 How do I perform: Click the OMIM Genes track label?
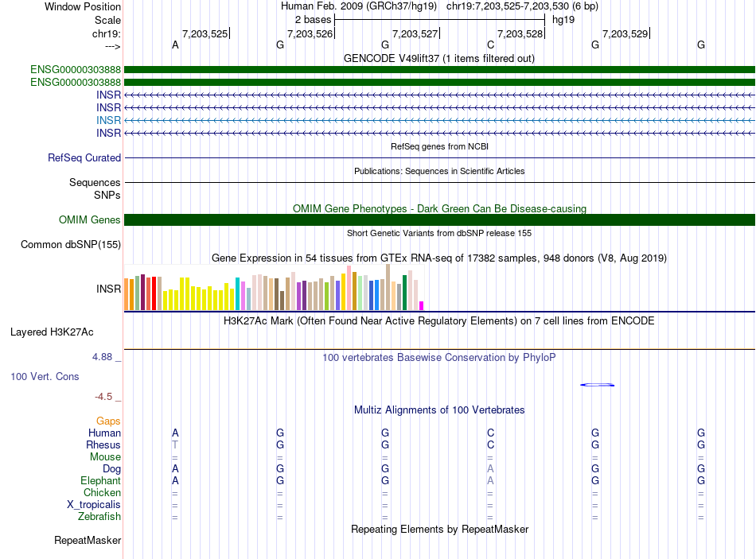click(x=89, y=219)
